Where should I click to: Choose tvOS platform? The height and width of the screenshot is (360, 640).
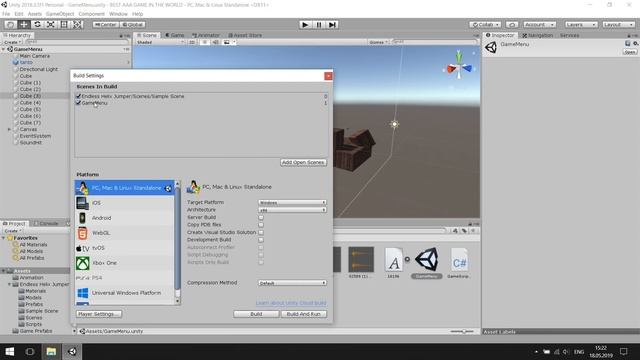(124, 248)
